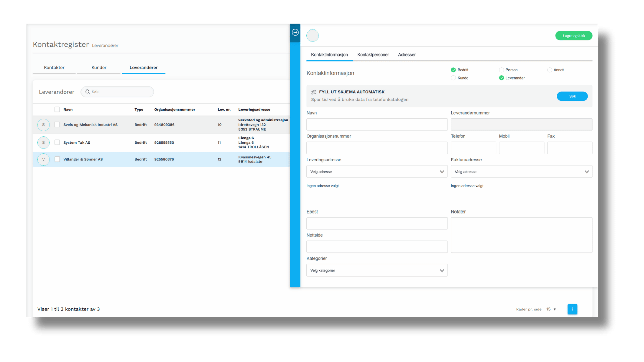This screenshot has width=644, height=362.
Task: Click the V avatar for Villanger & Sønner
Action: point(43,159)
